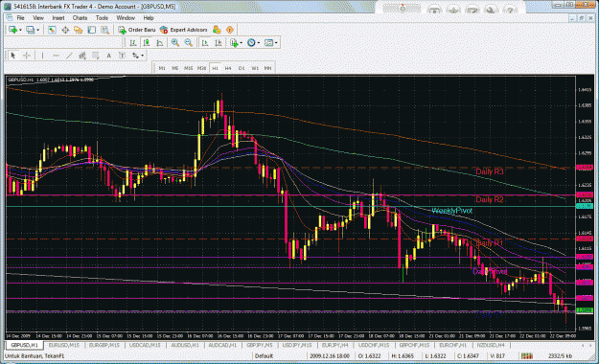Expand the new chart dropdown arrow
This screenshot has height=364, width=599.
20,30
